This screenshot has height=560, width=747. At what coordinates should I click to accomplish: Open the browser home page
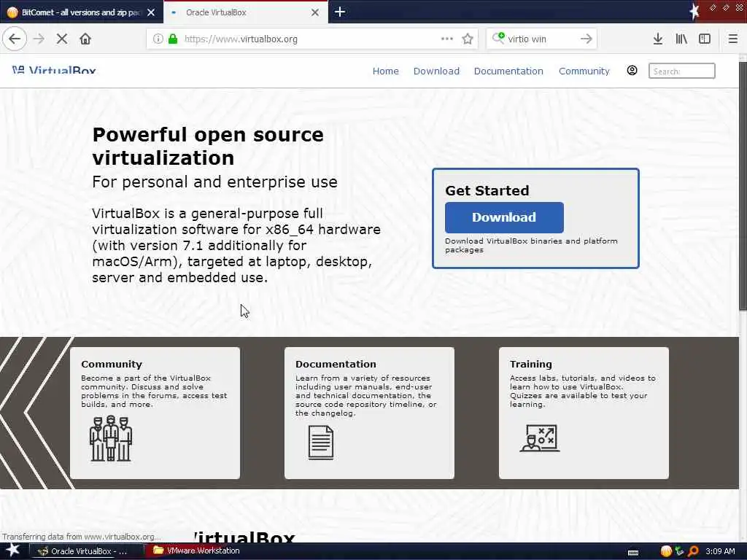[x=85, y=39]
